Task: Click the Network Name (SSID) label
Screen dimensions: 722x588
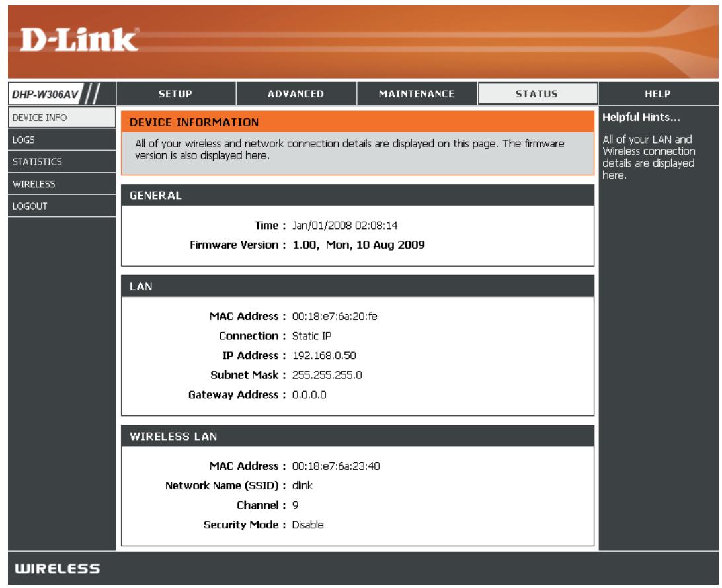Action: point(225,485)
